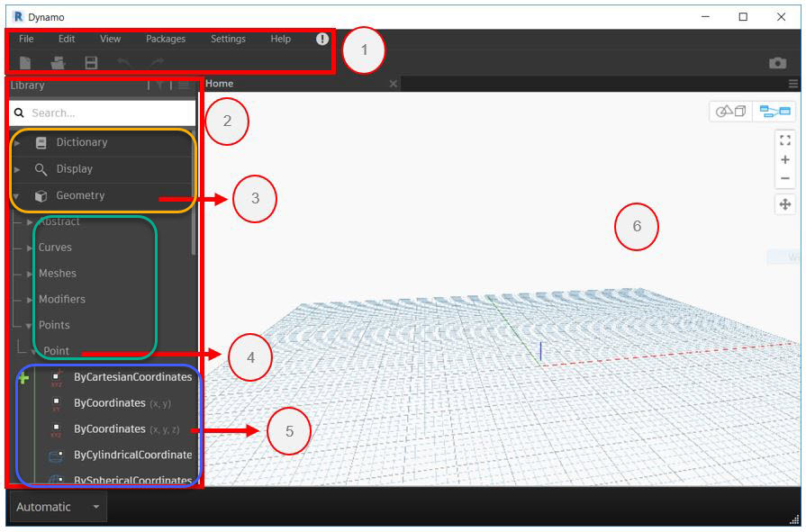The width and height of the screenshot is (806, 532).
Task: Collapse the Geometry category arrow
Action: click(x=16, y=196)
